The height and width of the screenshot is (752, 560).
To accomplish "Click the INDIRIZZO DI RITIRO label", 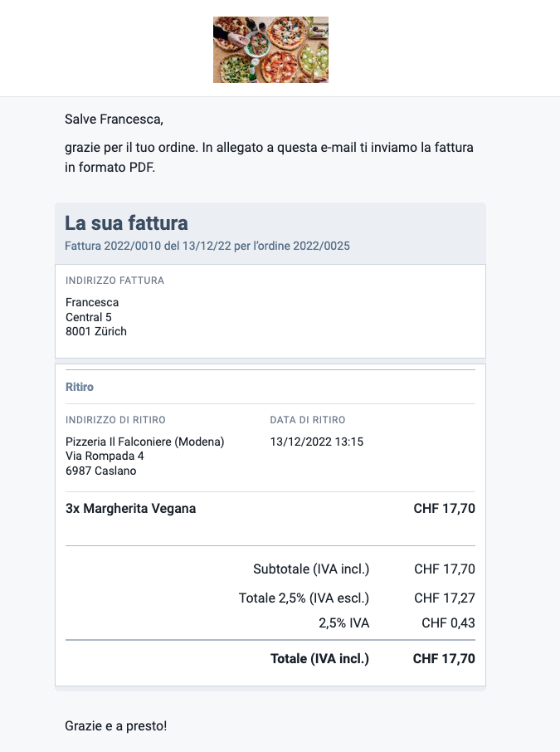I will point(115,420).
